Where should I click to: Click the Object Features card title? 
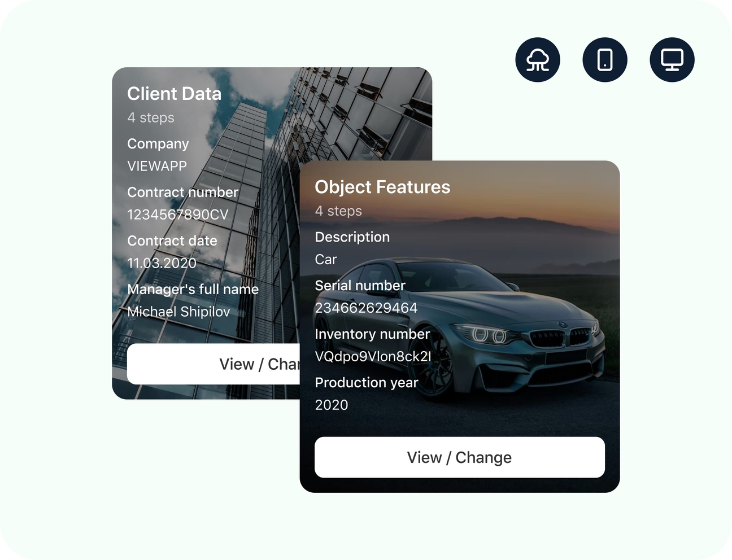[382, 187]
